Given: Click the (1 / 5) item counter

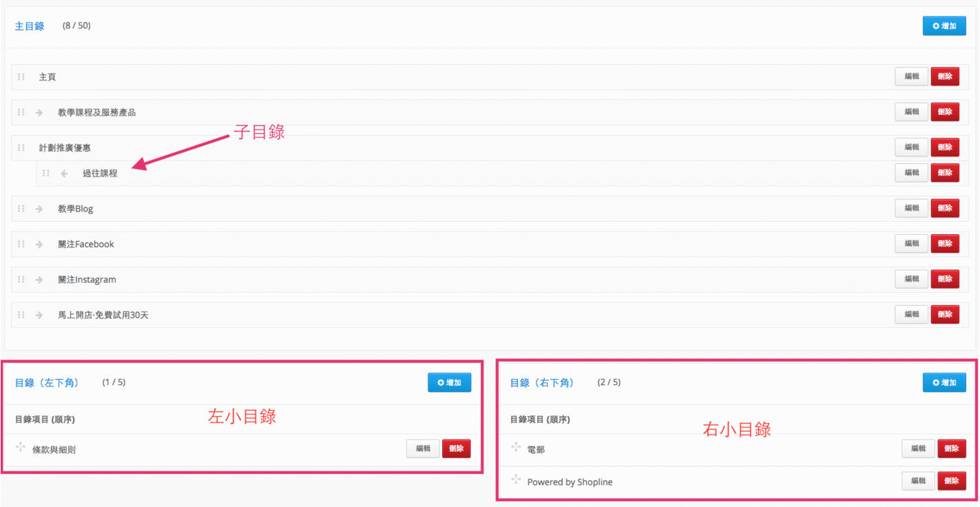Looking at the screenshot, I should click(114, 382).
